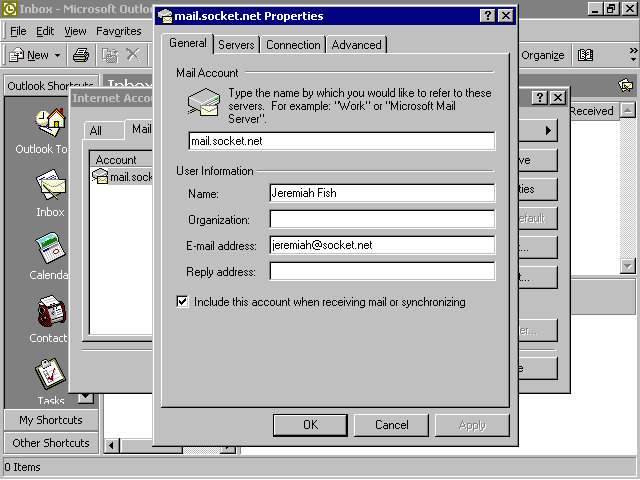The width and height of the screenshot is (640, 480).
Task: Click the Outlook Shortcuts group header
Action: click(x=51, y=86)
